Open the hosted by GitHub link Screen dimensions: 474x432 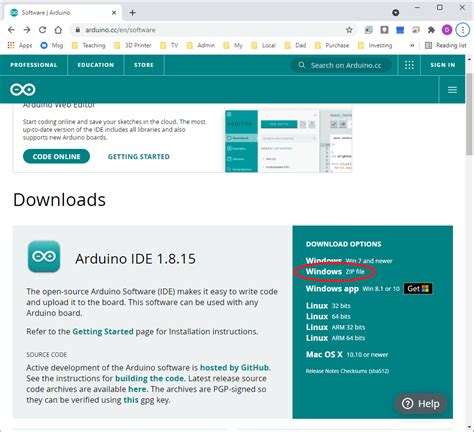point(234,368)
